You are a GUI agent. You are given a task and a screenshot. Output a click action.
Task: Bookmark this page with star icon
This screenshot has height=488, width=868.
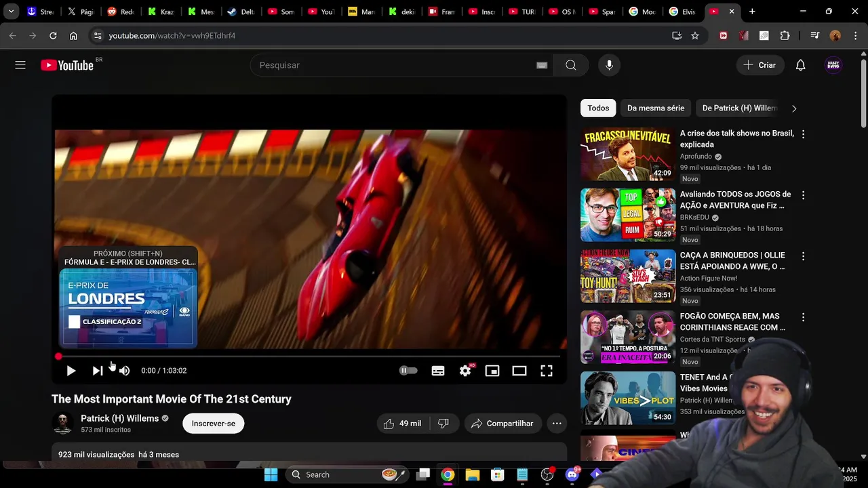coord(695,35)
